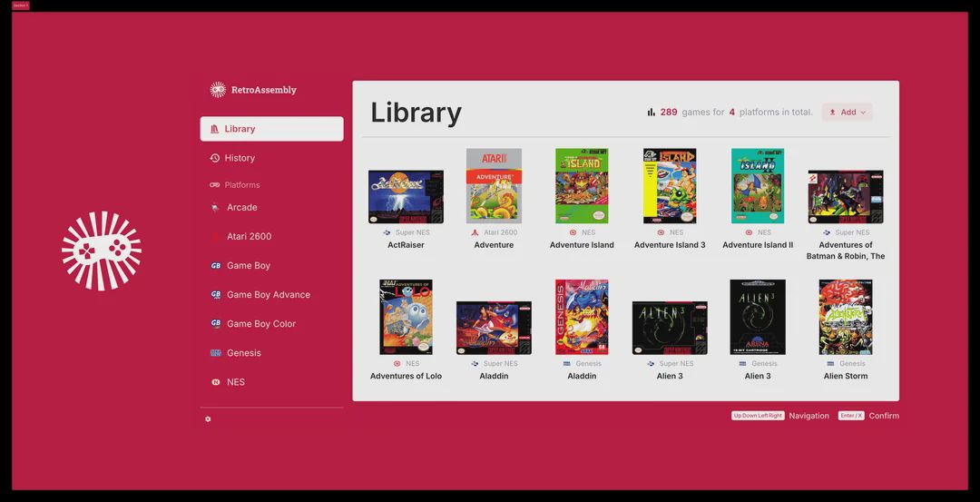This screenshot has width=980, height=502.
Task: Click the Platforms section label
Action: click(242, 185)
